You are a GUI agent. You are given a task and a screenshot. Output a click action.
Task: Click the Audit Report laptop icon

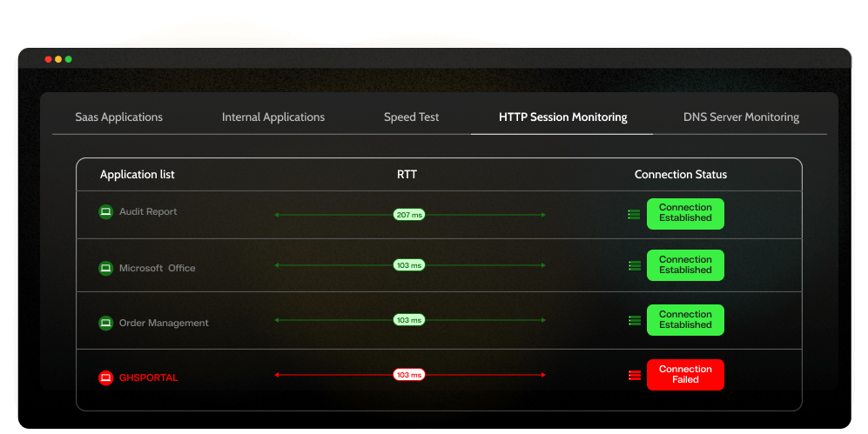click(105, 211)
